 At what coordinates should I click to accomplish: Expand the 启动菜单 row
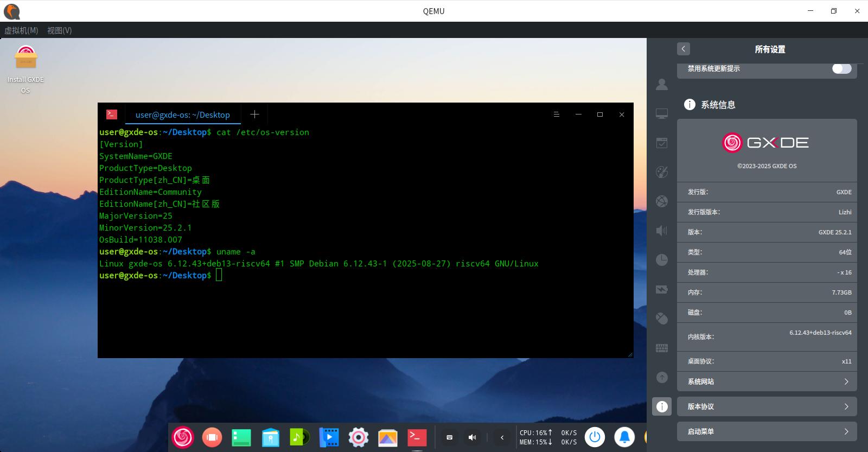[767, 431]
